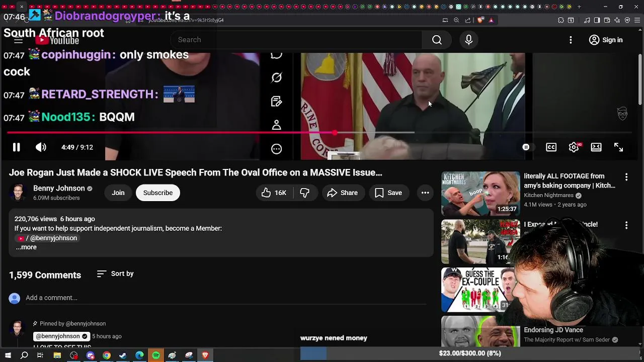Open the browser hamburger main menu
Image resolution: width=644 pixels, height=362 pixels.
[637, 20]
